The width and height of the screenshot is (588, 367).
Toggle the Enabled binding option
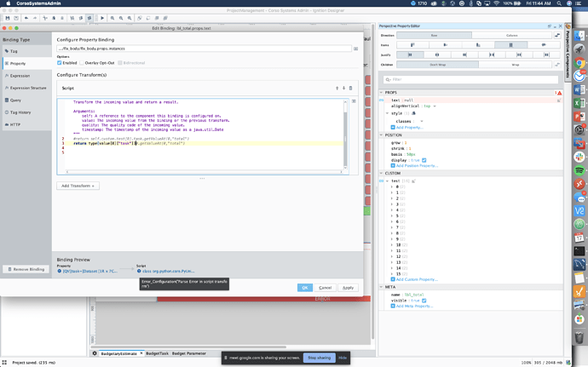pyautogui.click(x=60, y=63)
